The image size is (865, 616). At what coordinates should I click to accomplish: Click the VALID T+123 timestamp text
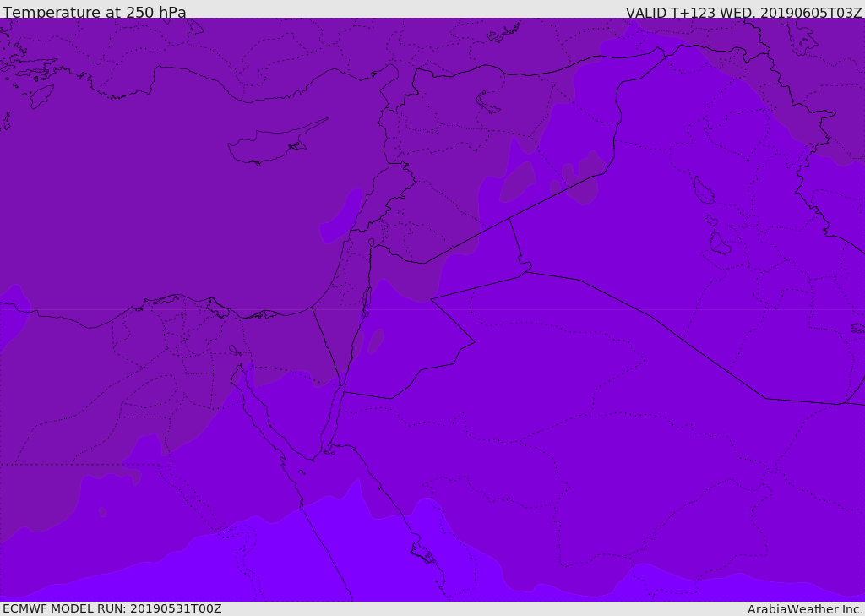743,12
